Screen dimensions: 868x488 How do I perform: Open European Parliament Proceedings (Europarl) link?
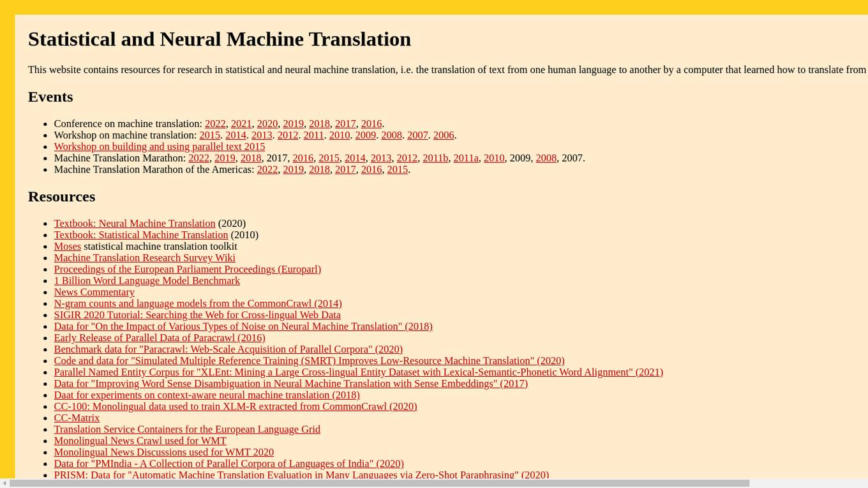(188, 270)
